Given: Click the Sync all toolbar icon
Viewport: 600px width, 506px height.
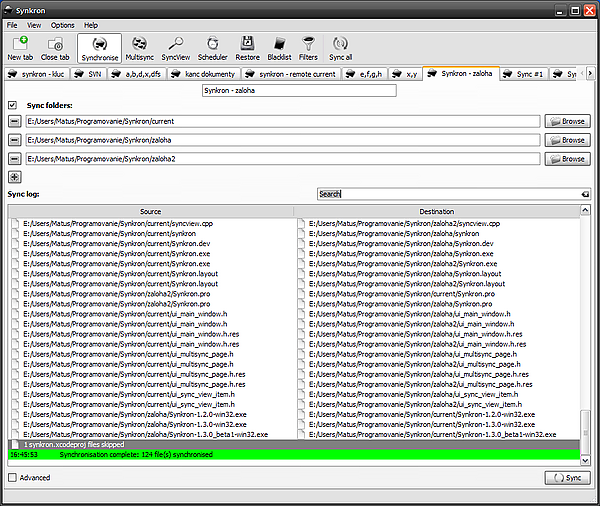Looking at the screenshot, I should coord(341,48).
